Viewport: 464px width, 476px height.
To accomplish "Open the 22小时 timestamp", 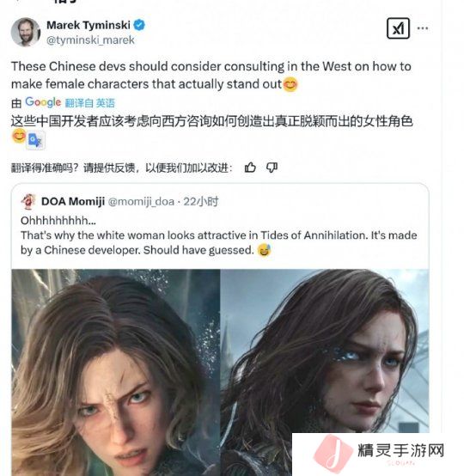I will pos(201,201).
